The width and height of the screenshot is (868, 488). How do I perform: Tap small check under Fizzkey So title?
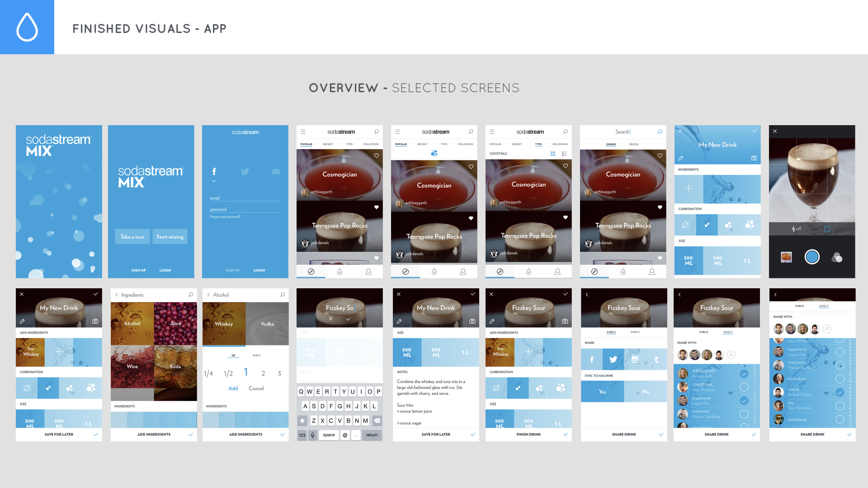click(x=348, y=319)
